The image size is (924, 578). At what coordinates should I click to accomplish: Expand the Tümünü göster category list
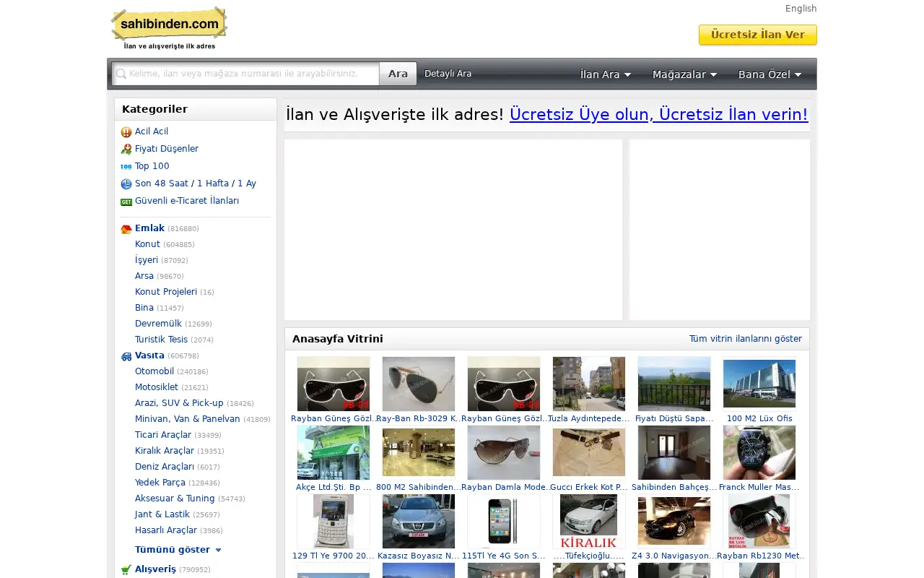pos(178,550)
